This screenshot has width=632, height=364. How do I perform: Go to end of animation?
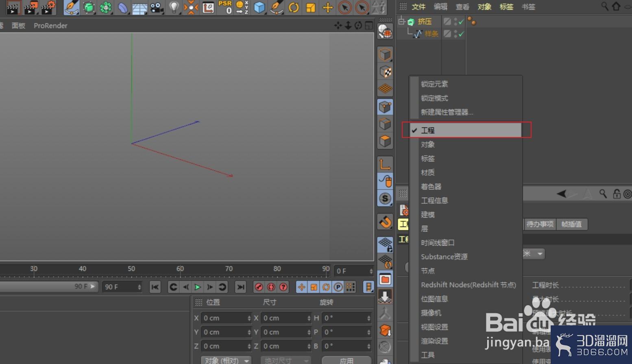(x=241, y=287)
